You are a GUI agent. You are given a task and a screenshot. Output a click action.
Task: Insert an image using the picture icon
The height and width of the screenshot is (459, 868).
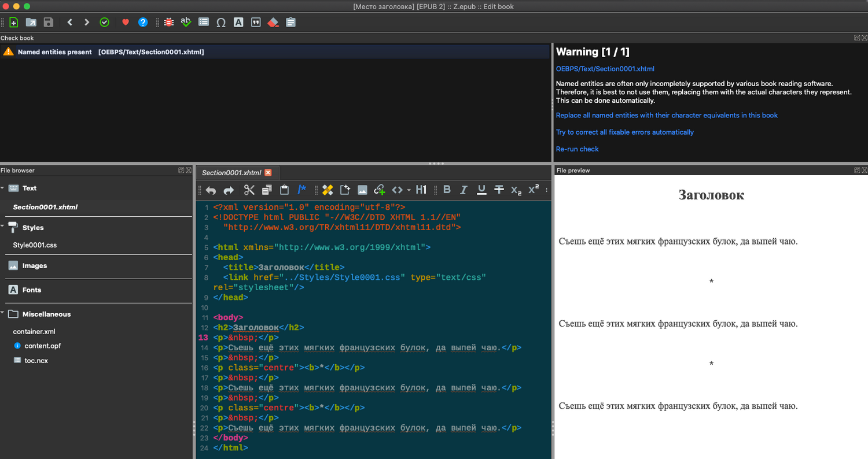point(362,190)
